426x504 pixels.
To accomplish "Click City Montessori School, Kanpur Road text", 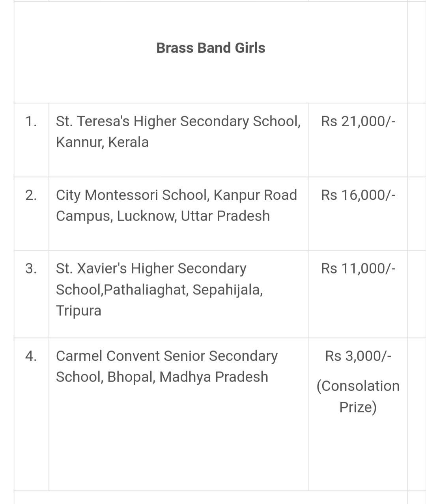I will point(176,195).
